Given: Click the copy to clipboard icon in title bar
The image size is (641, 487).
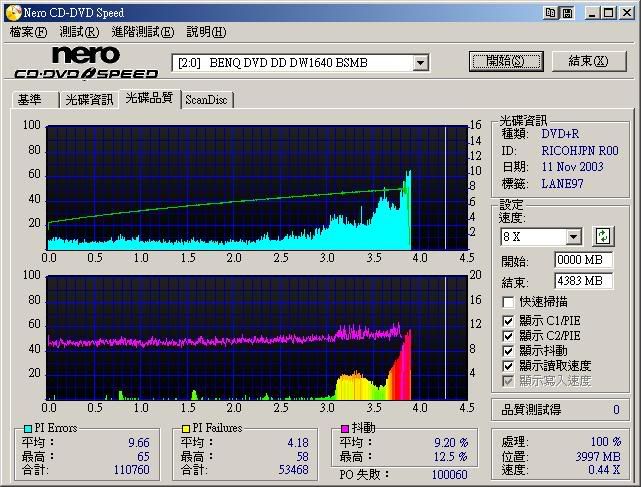Looking at the screenshot, I should [x=550, y=13].
